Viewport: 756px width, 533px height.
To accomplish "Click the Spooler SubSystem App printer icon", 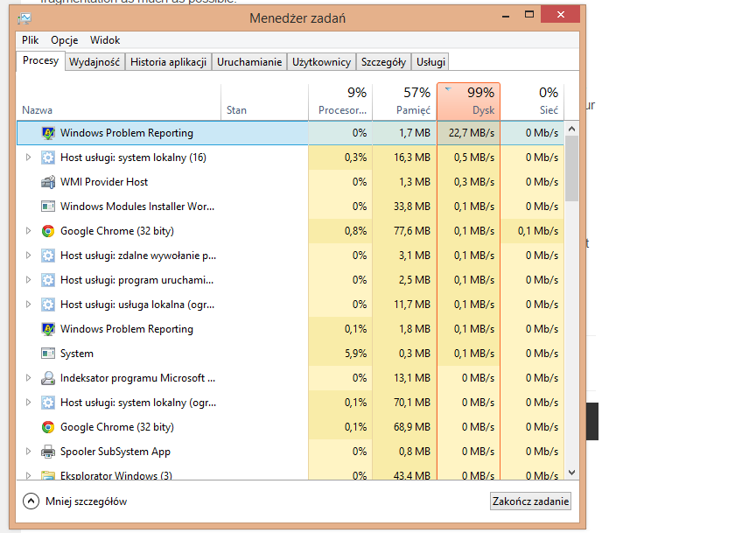I will (x=48, y=452).
